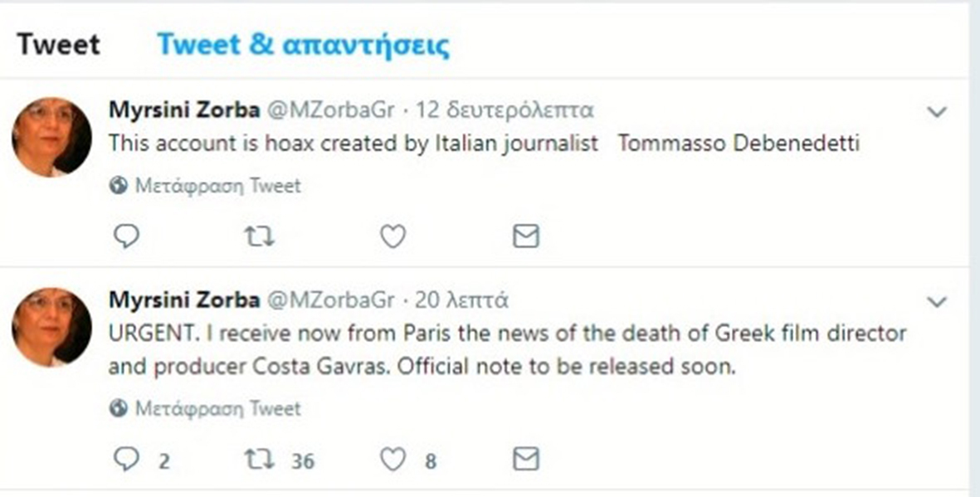The image size is (980, 497).
Task: Open the Tweet & απαντήσεις tab
Action: click(305, 43)
